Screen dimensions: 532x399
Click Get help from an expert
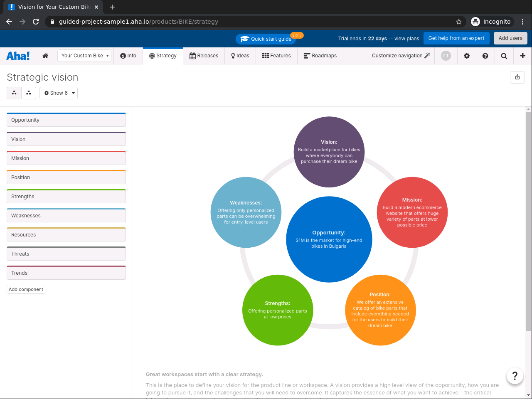point(456,38)
